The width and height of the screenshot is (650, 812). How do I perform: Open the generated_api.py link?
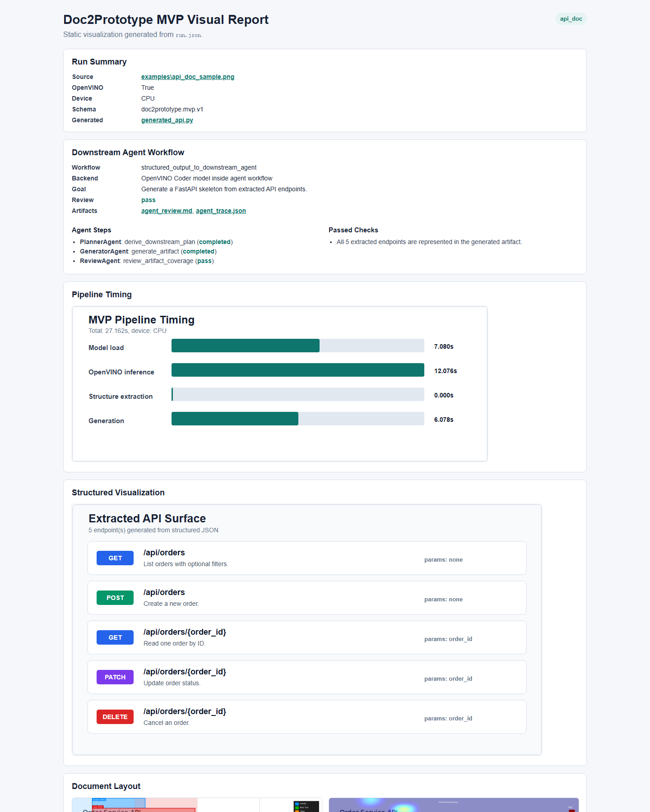pyautogui.click(x=167, y=120)
